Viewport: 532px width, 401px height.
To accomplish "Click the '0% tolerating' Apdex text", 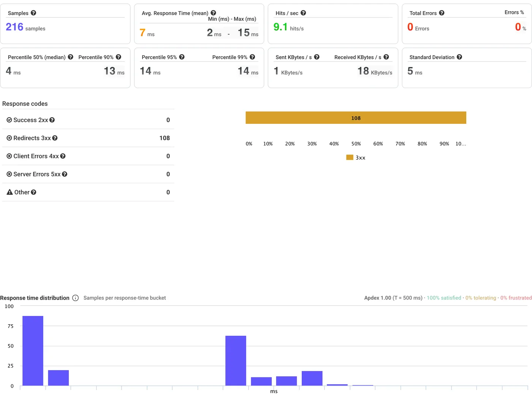I will tap(481, 298).
